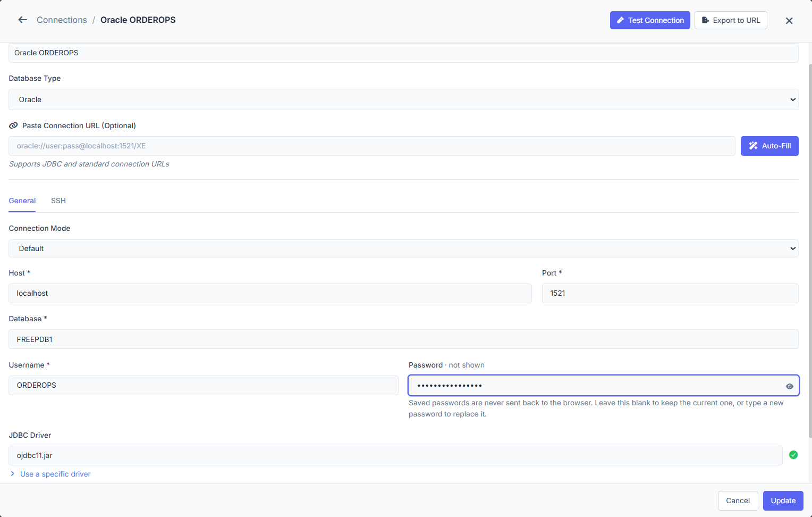812x517 pixels.
Task: Click the green JDBC driver status checkmark
Action: [x=793, y=455]
